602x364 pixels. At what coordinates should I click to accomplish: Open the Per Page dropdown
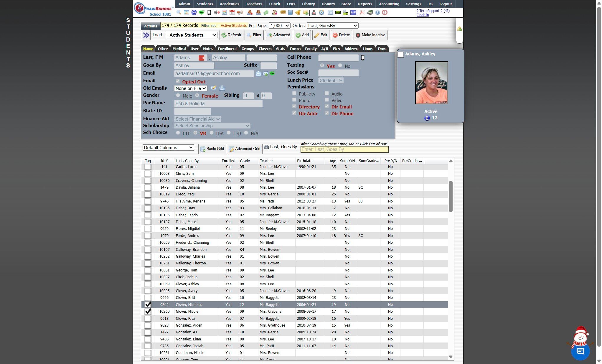click(279, 26)
